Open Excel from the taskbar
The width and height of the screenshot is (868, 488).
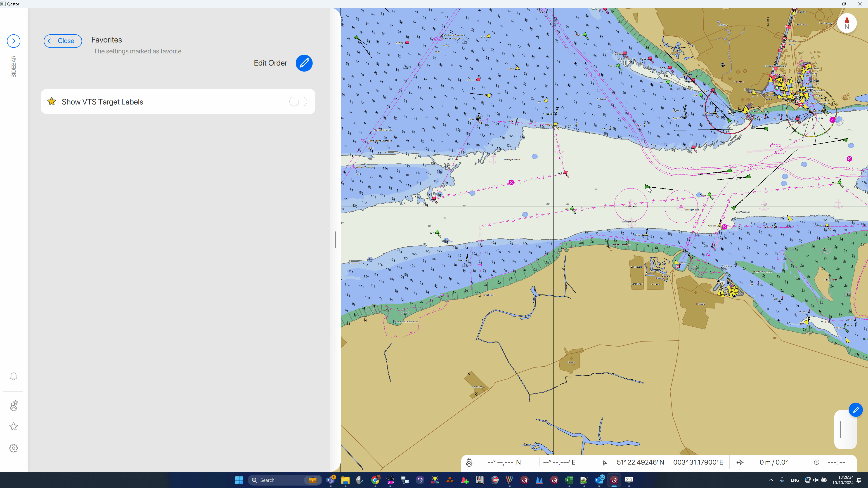click(569, 480)
